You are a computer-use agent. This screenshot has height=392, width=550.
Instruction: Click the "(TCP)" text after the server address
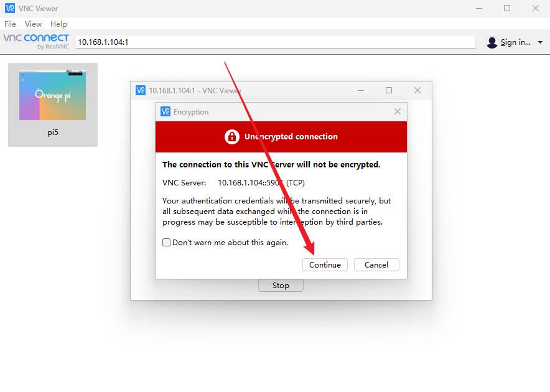tap(296, 182)
